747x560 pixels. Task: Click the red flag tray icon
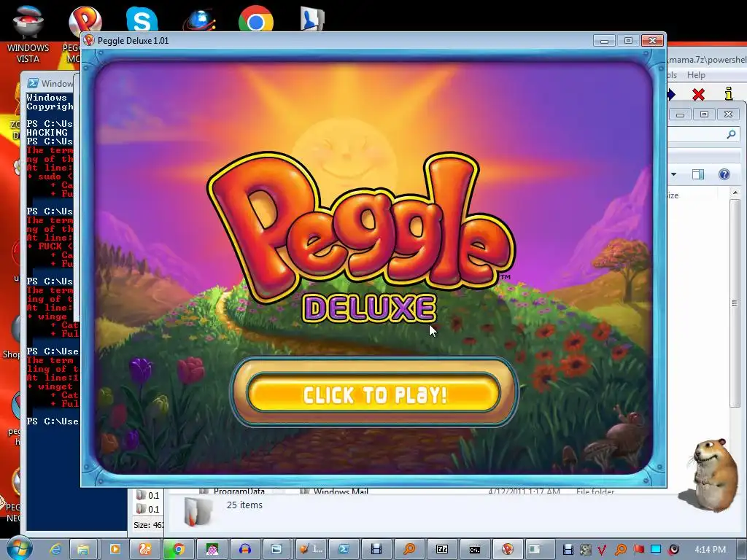point(638,549)
